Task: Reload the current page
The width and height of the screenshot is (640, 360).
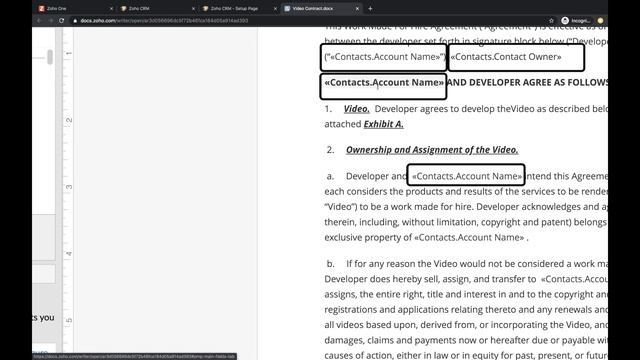Action: pos(62,20)
